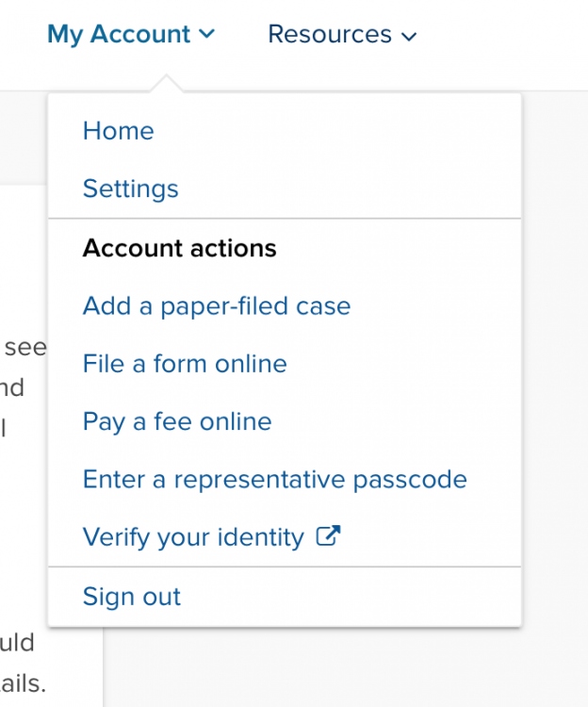
Task: Click the My Account menu label
Action: point(119,35)
